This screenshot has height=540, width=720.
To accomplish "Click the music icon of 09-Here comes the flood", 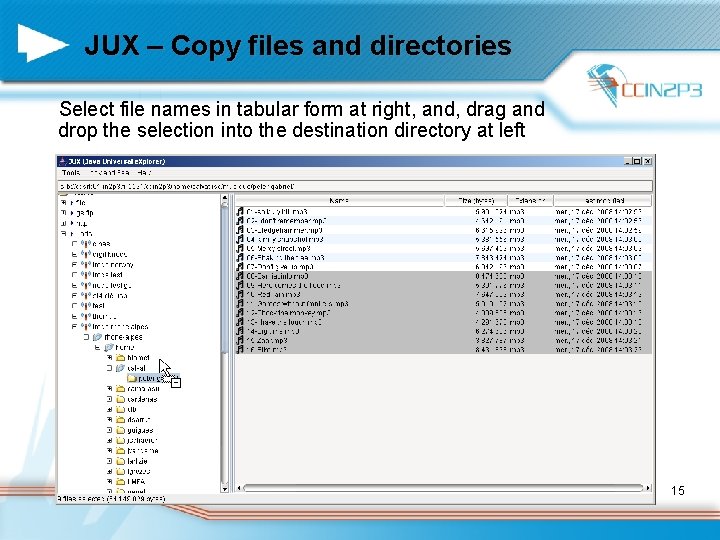I will tap(240, 285).
